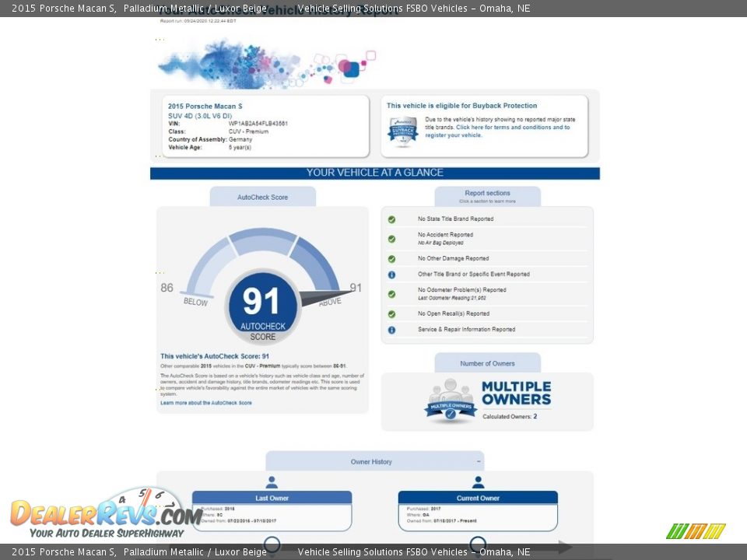747x560 pixels.
Task: Click the person icon above Last Owner
Action: pos(272,482)
